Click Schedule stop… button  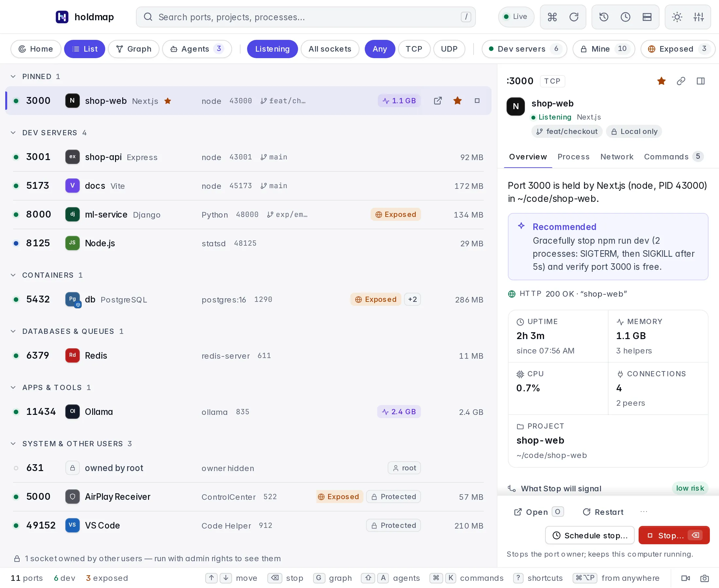click(590, 535)
